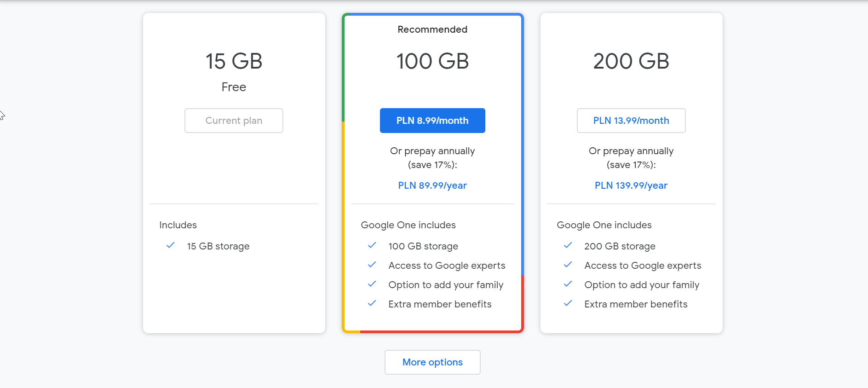Viewport: 868px width, 388px height.
Task: Click the Access to Google experts checkmark in the 100 GB plan
Action: coord(372,265)
